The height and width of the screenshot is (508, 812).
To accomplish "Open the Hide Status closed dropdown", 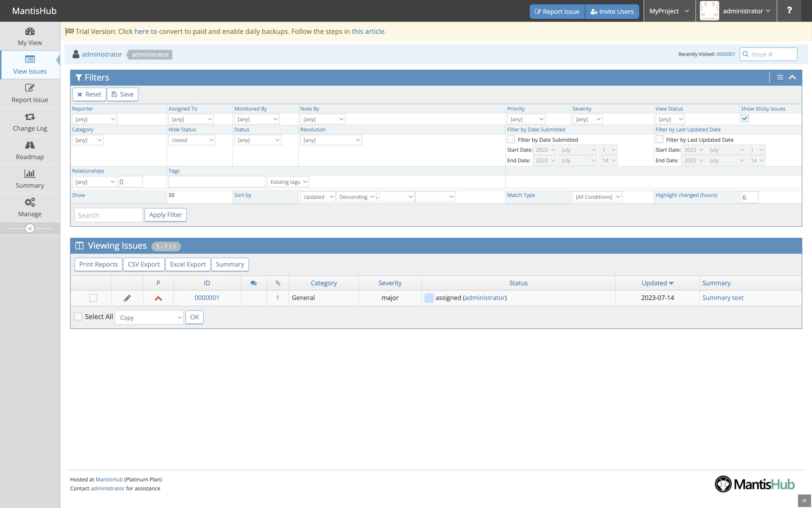I will click(x=192, y=140).
